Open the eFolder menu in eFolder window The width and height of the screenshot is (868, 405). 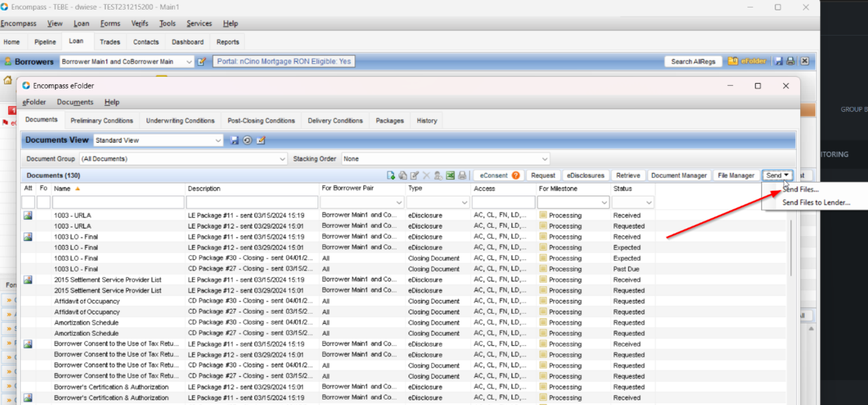[34, 102]
